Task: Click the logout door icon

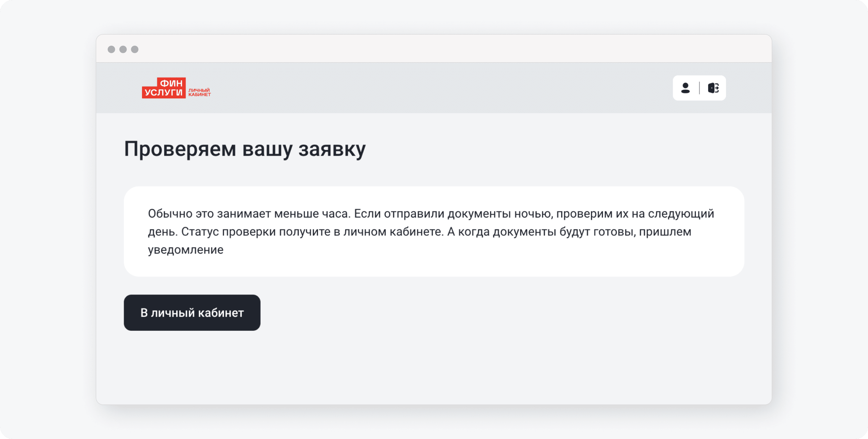Action: pyautogui.click(x=713, y=88)
